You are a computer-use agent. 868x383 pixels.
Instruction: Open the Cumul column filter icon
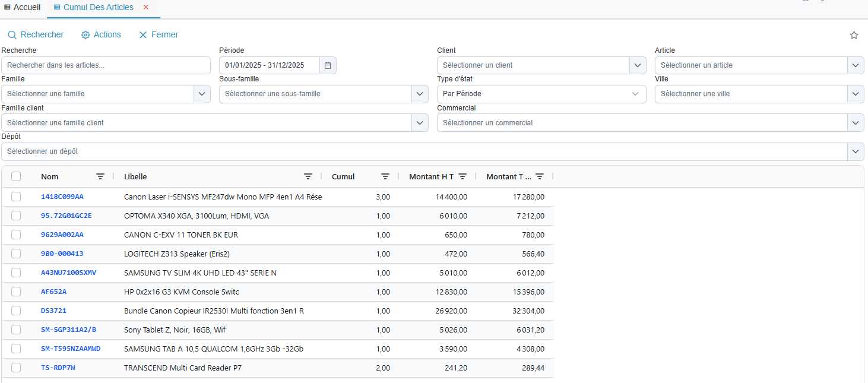385,176
